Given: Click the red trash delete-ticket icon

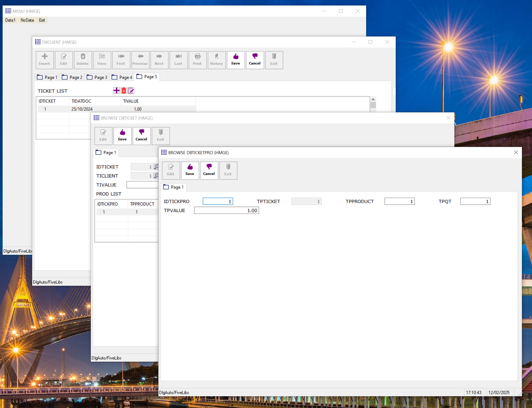Looking at the screenshot, I should tap(124, 91).
